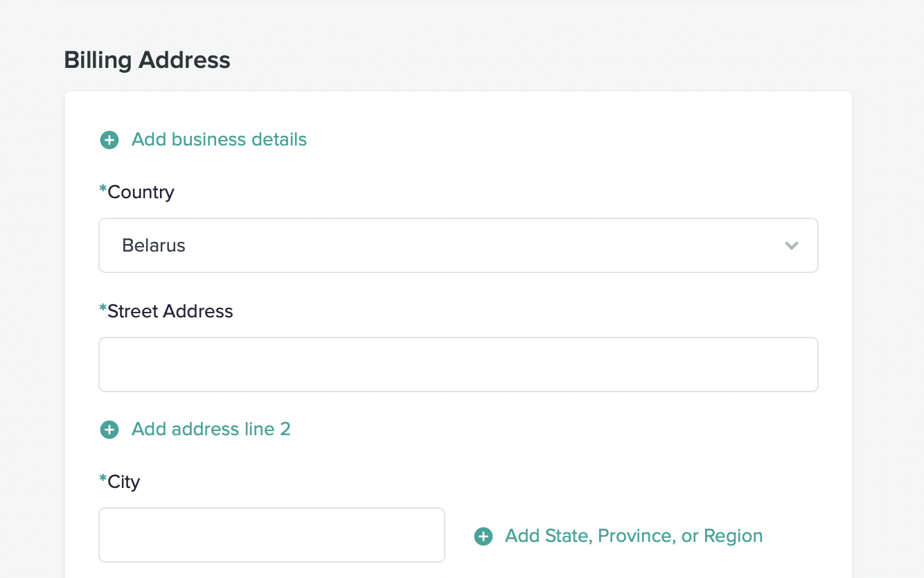
Task: Click the plus icon beside Add business details
Action: pyautogui.click(x=109, y=140)
